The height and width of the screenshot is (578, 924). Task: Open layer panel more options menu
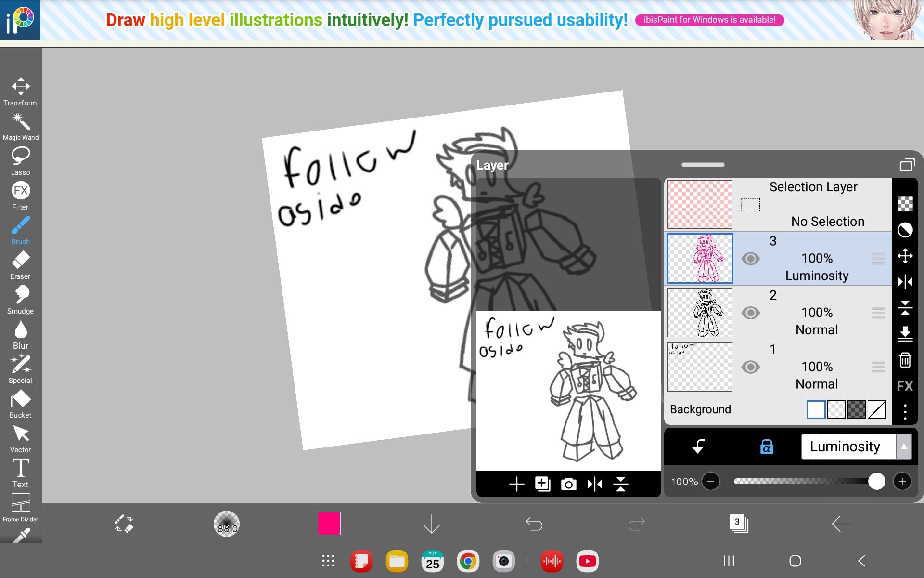[905, 412]
